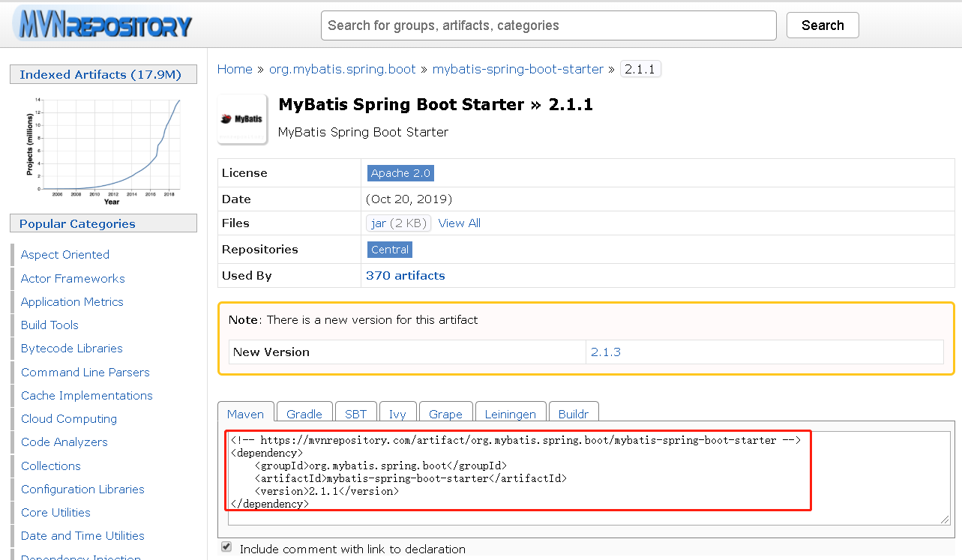Open the mybatis-spring-boot-starter breadcrumb link
This screenshot has width=962, height=560.
(518, 69)
